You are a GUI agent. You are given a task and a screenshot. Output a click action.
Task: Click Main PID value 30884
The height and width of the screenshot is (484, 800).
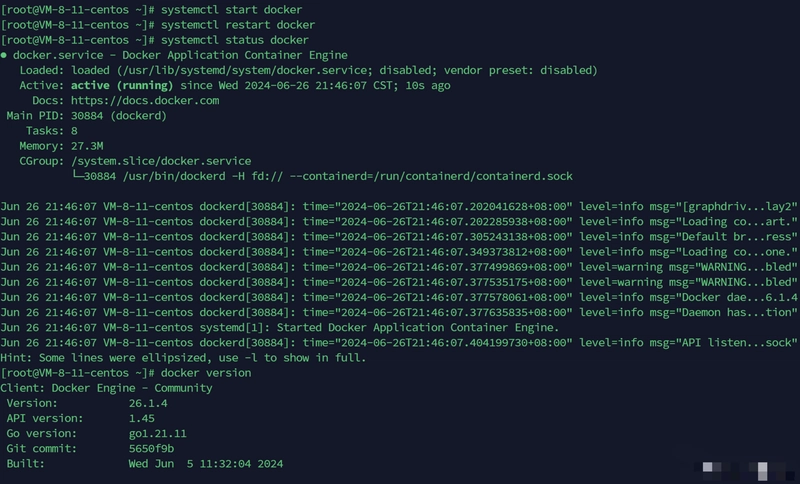pyautogui.click(x=87, y=116)
